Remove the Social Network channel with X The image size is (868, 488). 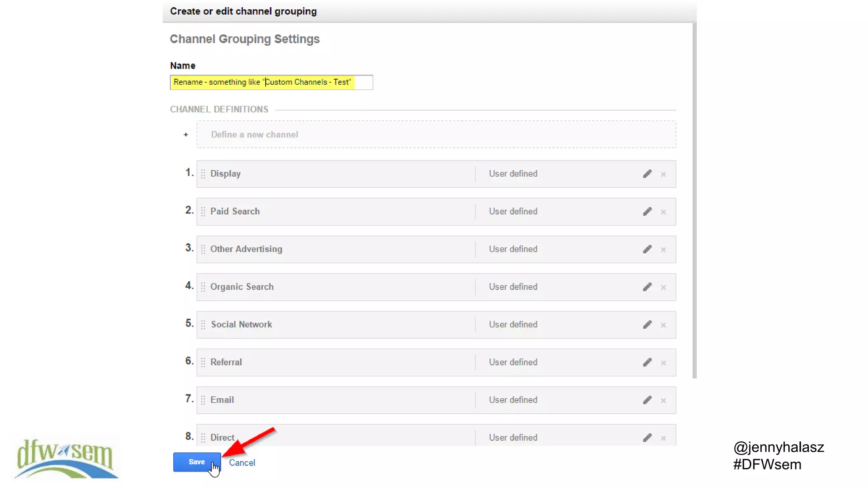pos(663,325)
